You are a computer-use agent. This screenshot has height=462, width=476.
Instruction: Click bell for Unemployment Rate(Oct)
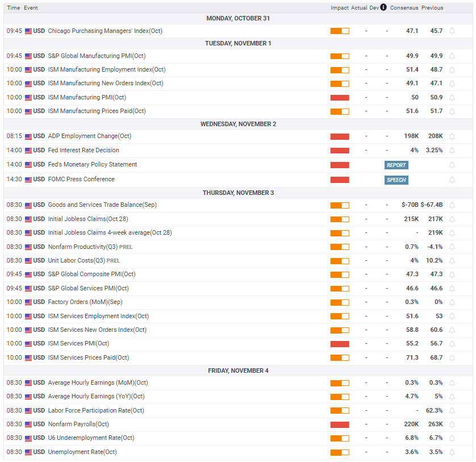pyautogui.click(x=452, y=452)
